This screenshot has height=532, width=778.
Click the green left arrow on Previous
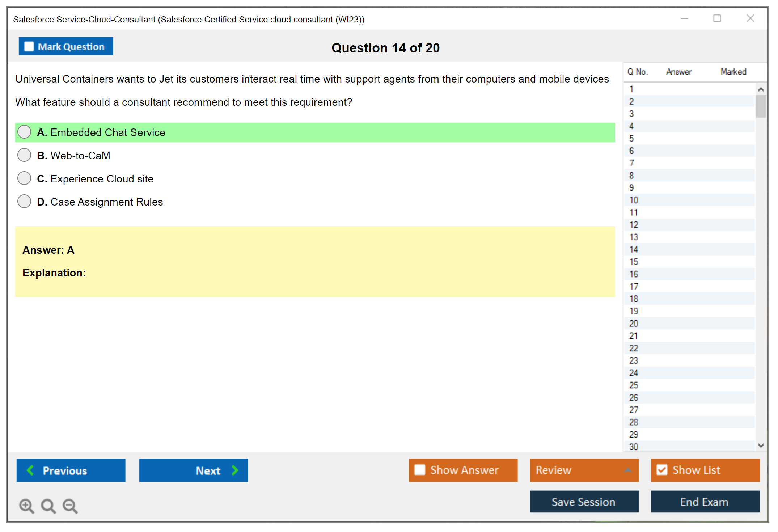(30, 470)
